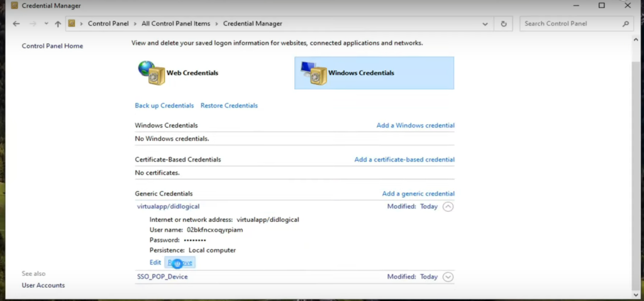644x301 pixels.
Task: Refresh the Control Panel view
Action: (503, 24)
